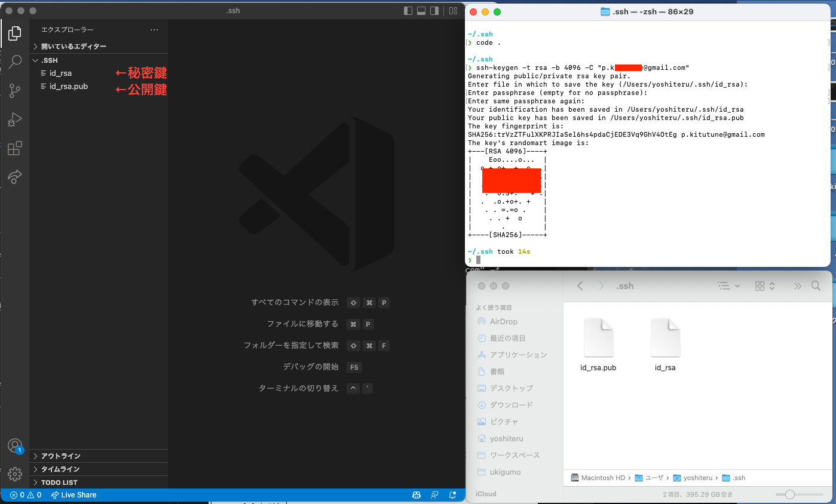Open the Search view in the activity bar
The width and height of the screenshot is (836, 504).
tap(14, 62)
